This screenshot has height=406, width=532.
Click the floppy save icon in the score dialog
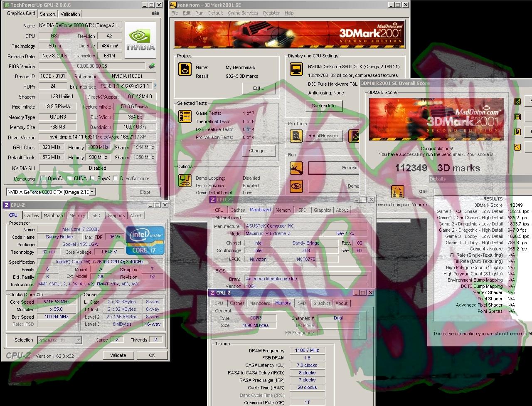[x=517, y=117]
